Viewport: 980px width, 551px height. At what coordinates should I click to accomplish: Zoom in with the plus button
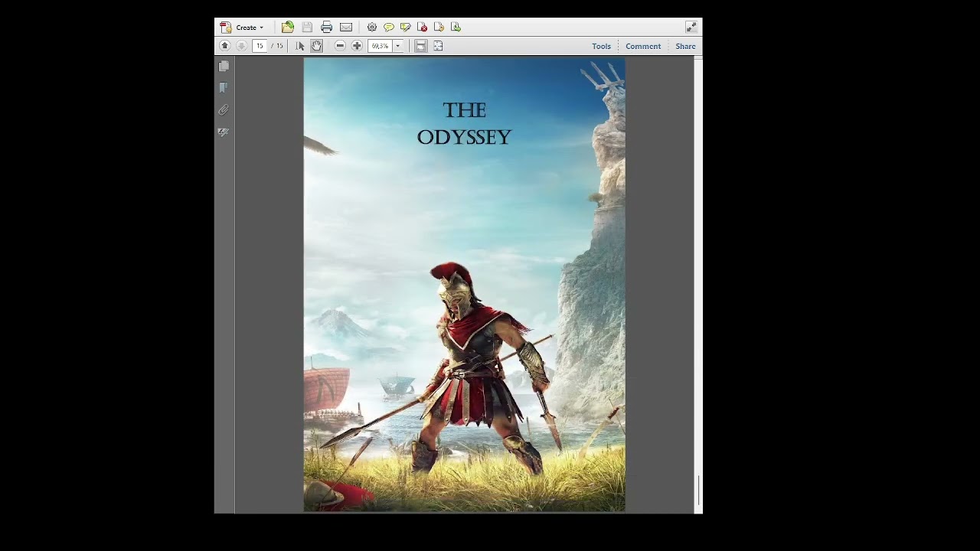357,46
